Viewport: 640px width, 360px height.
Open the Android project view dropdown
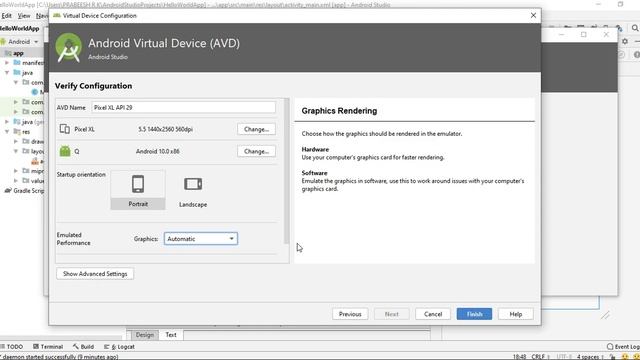click(20, 42)
